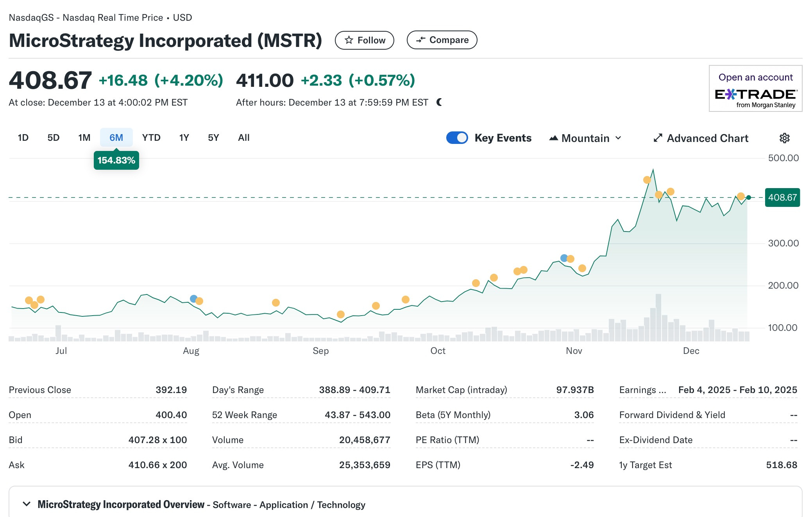The height and width of the screenshot is (517, 812).
Task: Click the after hours price 411.00
Action: 265,81
